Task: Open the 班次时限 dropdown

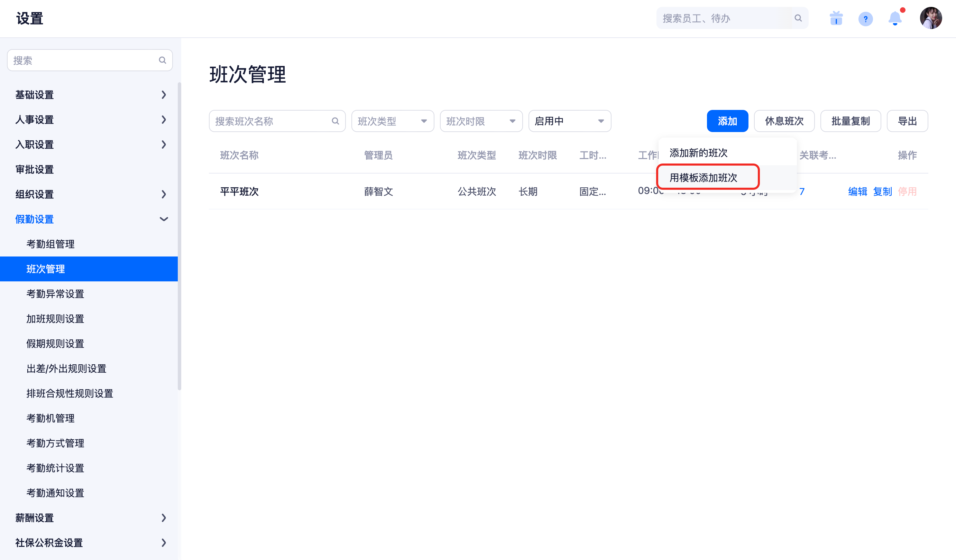Action: tap(481, 121)
